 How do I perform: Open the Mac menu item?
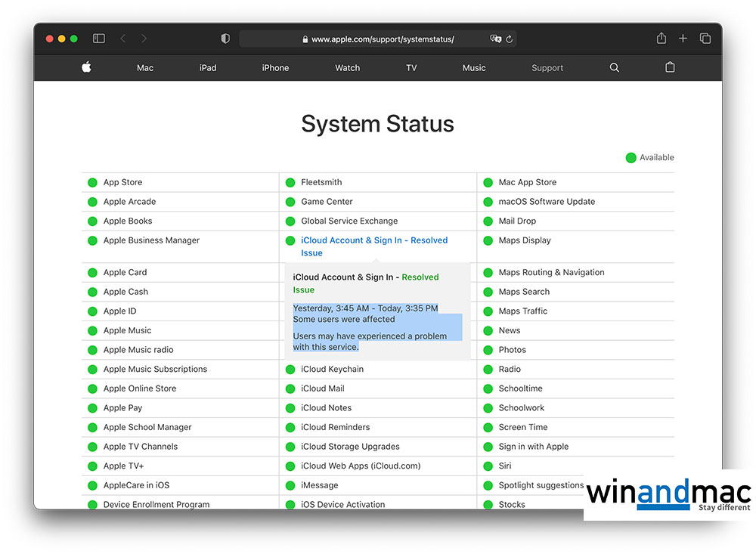click(x=145, y=68)
